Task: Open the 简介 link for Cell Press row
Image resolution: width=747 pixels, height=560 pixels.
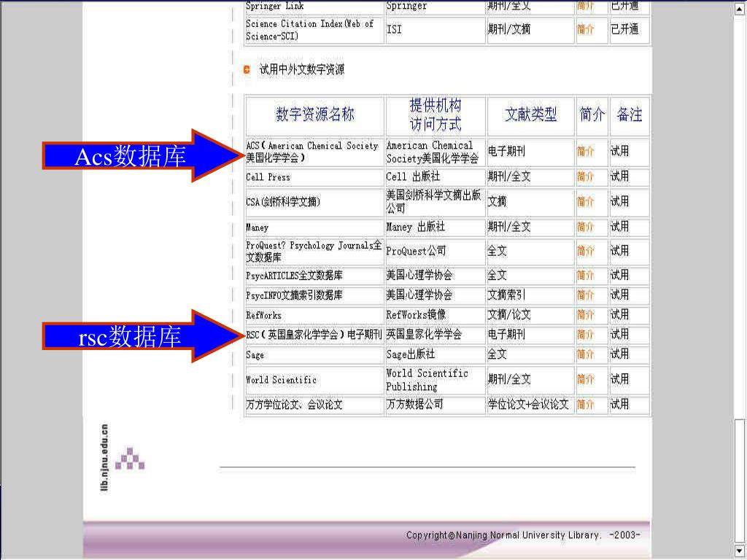Action: [x=586, y=176]
